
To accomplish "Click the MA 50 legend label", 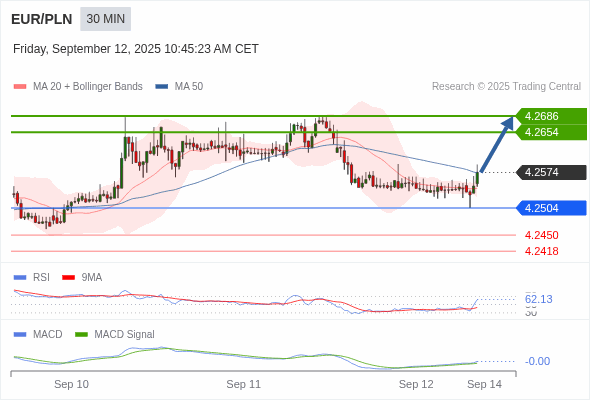I will tap(189, 87).
